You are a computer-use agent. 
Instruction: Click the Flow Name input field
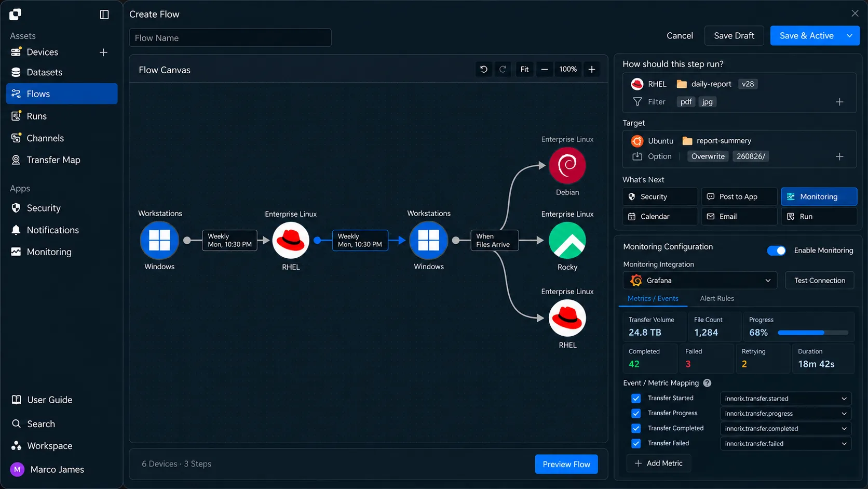tap(230, 38)
